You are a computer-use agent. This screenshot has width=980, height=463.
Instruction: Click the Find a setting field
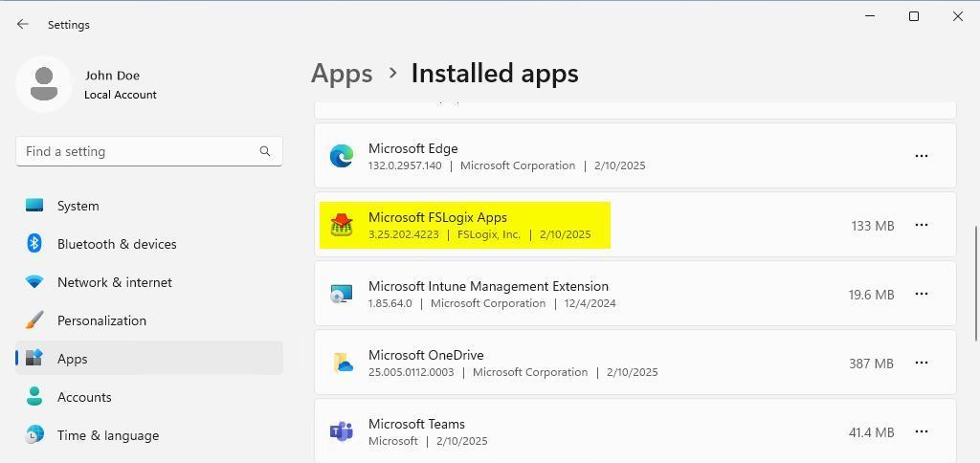coord(139,151)
